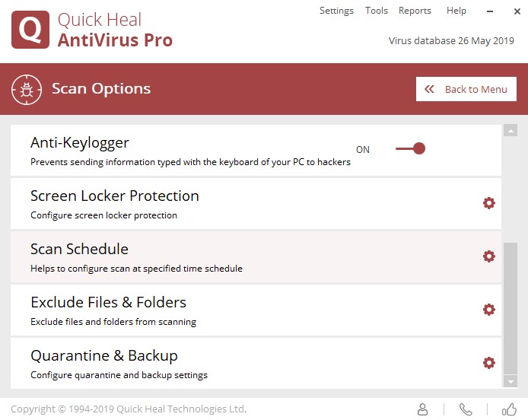Screen dimensions: 528x420
Task: Click the Back to Menu button
Action: [466, 89]
